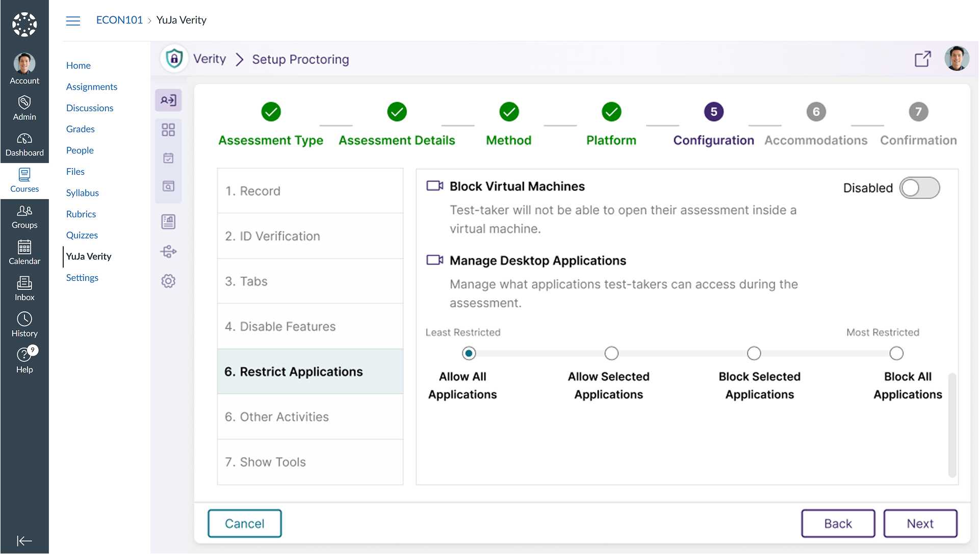Screen dimensions: 980x554
Task: Click the Cancel button
Action: [x=244, y=523]
